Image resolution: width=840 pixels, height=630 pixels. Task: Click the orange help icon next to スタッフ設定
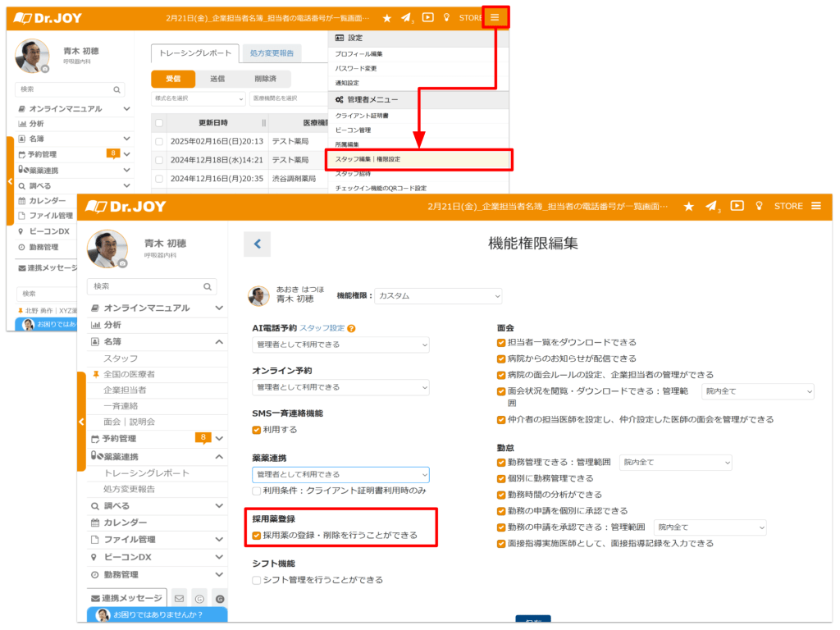[x=351, y=328]
